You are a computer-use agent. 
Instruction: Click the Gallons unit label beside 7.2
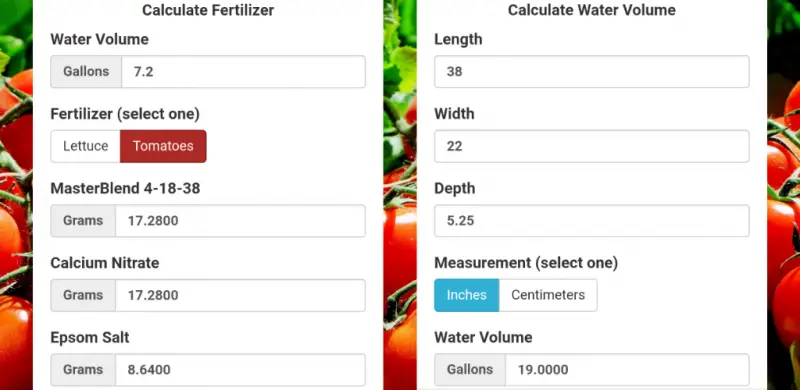(86, 71)
